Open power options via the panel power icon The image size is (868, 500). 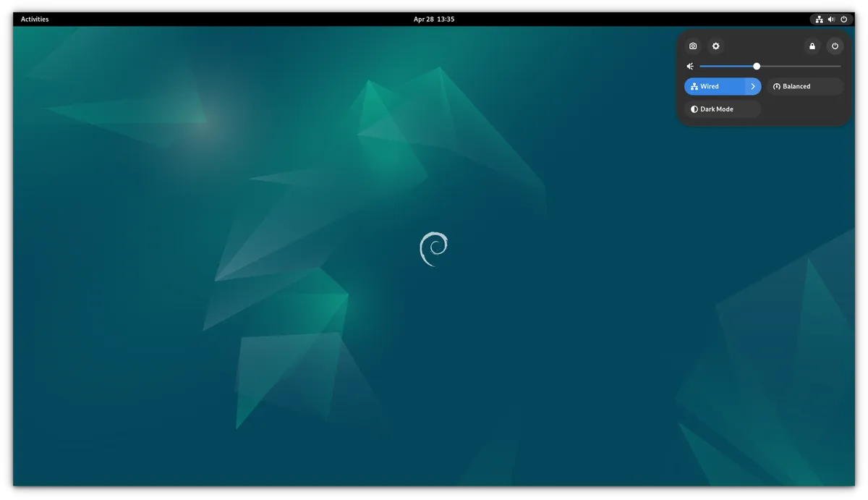(835, 46)
